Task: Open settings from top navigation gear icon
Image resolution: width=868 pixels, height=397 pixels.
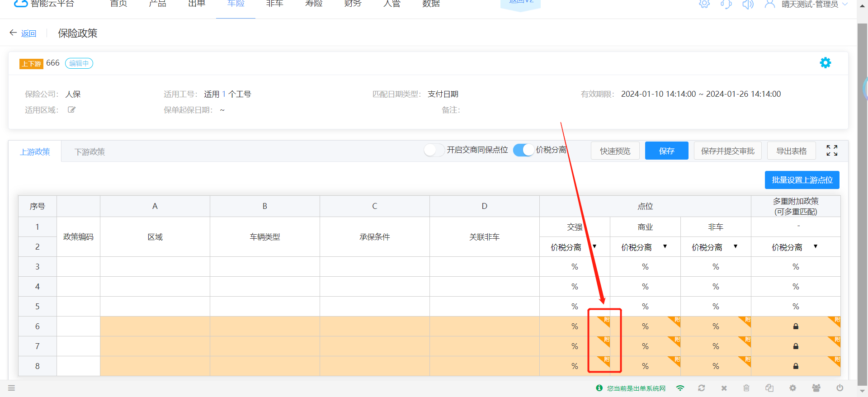Action: [x=704, y=4]
